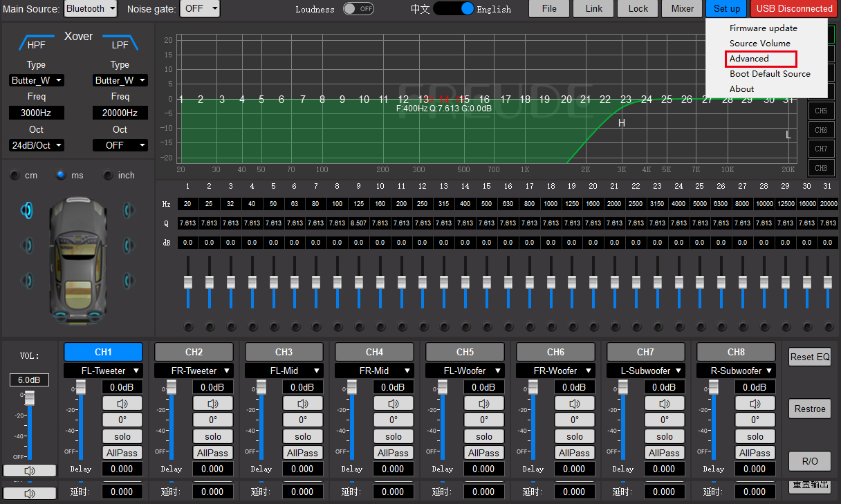Click the 1000 Hz EQ band slider
The width and height of the screenshot is (841, 504).
pyautogui.click(x=551, y=283)
